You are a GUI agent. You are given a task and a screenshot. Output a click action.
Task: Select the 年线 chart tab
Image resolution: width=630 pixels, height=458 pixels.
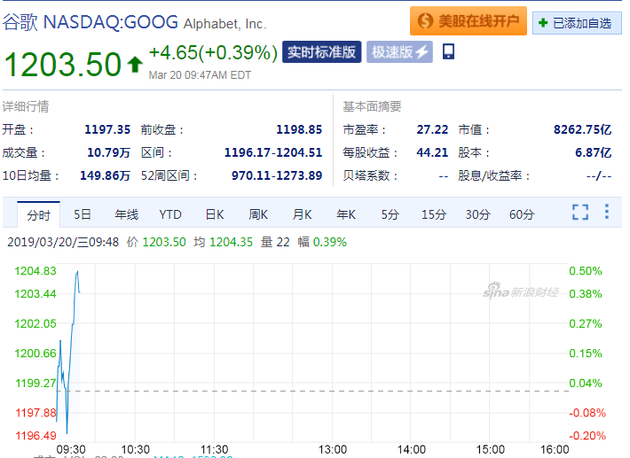(x=126, y=215)
